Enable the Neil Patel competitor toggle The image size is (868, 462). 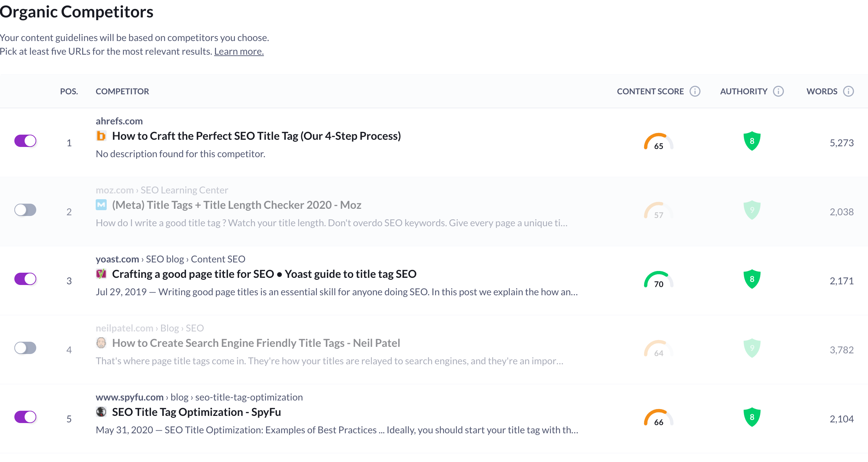[x=25, y=348]
